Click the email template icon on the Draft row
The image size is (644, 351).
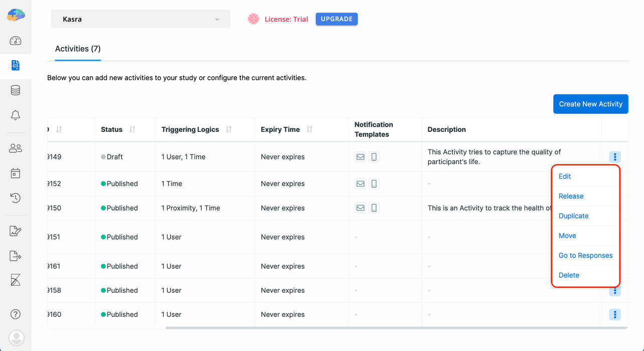coord(360,156)
